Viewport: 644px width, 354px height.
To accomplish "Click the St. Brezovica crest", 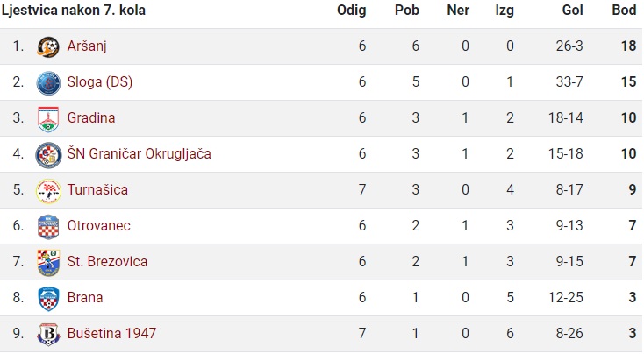I will click(x=48, y=263).
